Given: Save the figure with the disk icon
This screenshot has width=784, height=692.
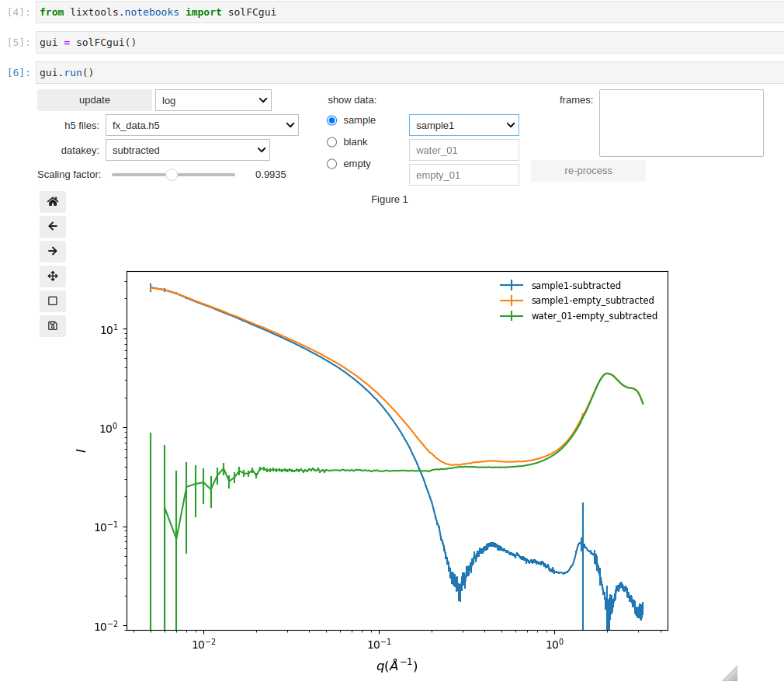Looking at the screenshot, I should click(53, 325).
